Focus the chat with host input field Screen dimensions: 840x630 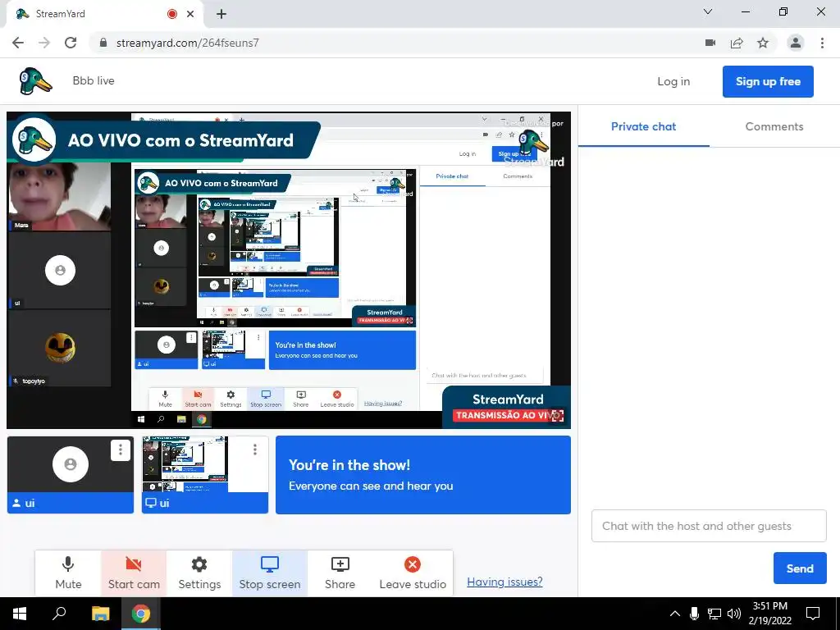(x=709, y=526)
